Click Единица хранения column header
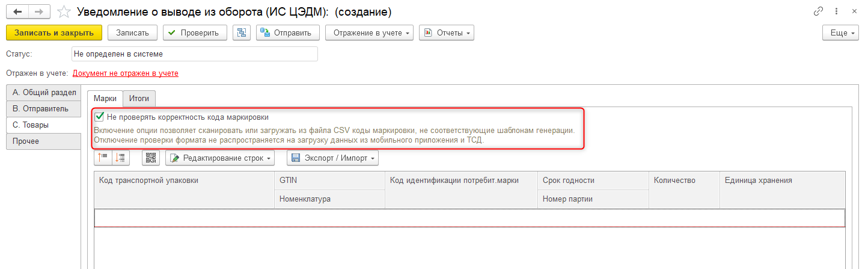 coord(782,190)
